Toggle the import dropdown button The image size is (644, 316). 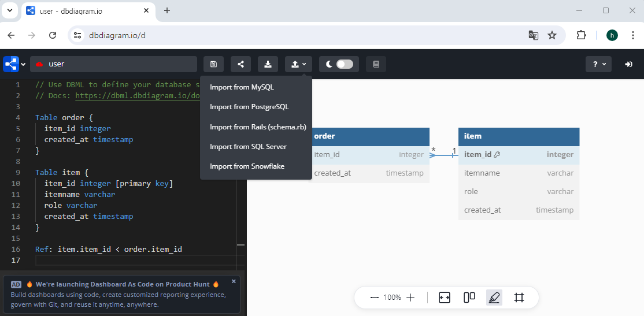pos(299,64)
